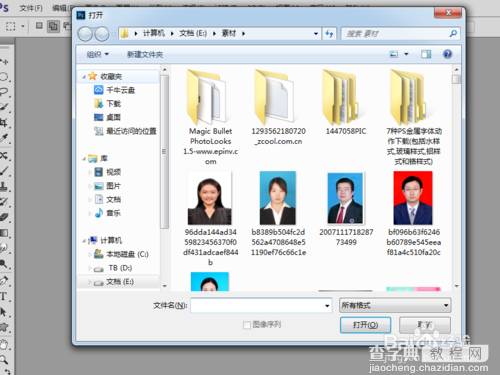500x375 pixels.
Task: Select the Clone Stamp tool
Action: pos(4,186)
